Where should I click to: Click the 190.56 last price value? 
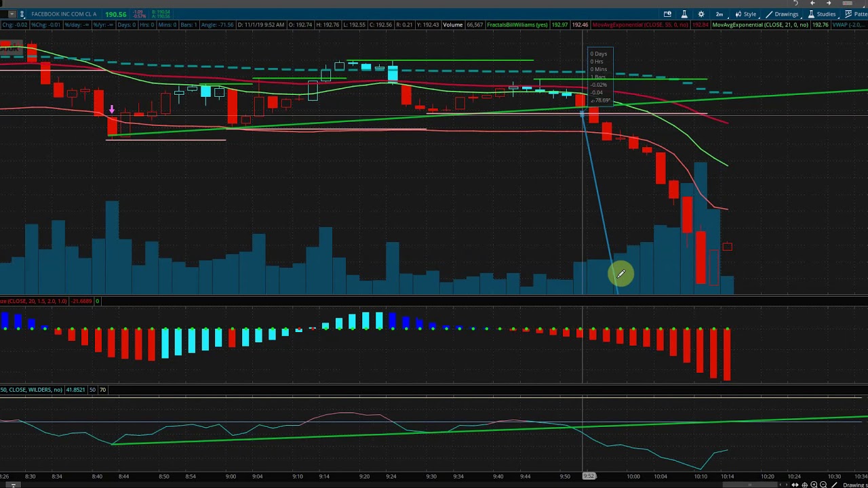point(116,14)
